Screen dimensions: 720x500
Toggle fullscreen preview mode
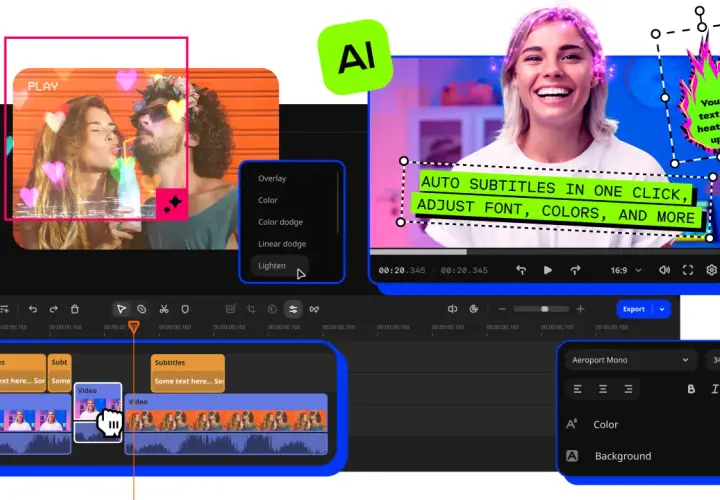(x=688, y=270)
